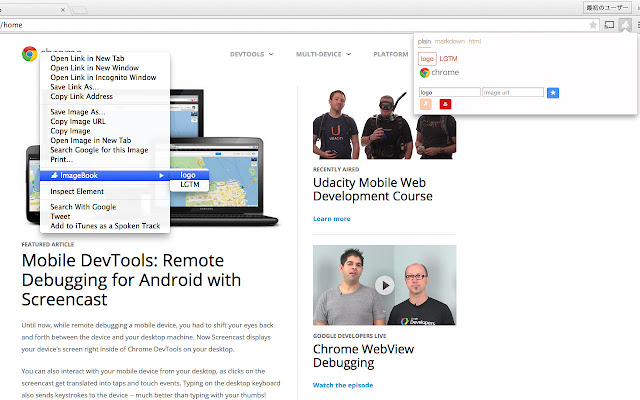Choose Save Image As from context menu
The height and width of the screenshot is (400, 640).
click(105, 112)
